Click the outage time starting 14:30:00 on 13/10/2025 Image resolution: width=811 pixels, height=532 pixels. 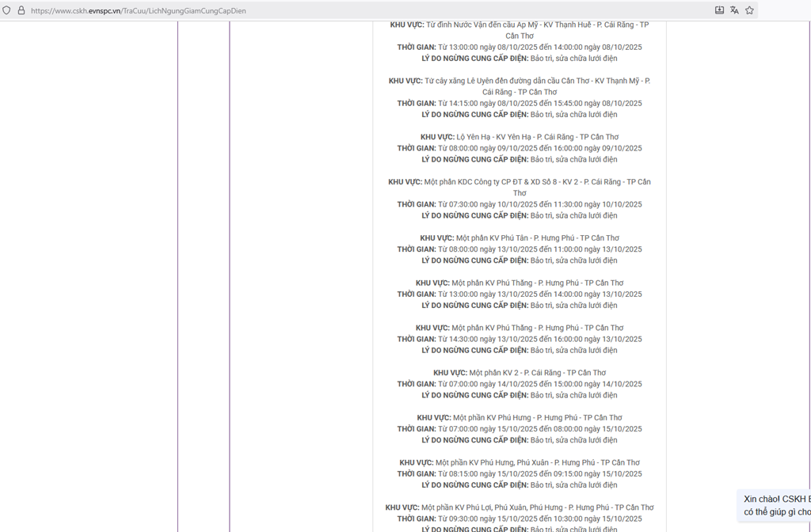tap(520, 339)
